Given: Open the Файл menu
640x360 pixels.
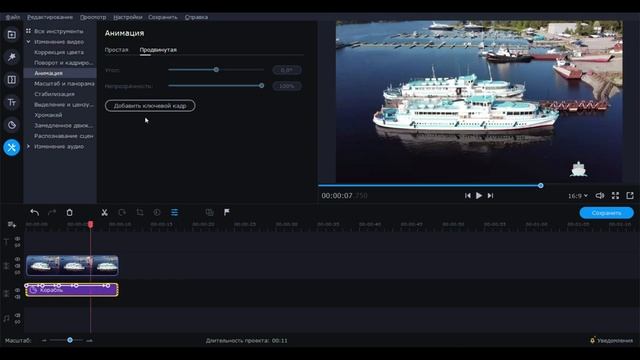Looking at the screenshot, I should pyautogui.click(x=13, y=17).
